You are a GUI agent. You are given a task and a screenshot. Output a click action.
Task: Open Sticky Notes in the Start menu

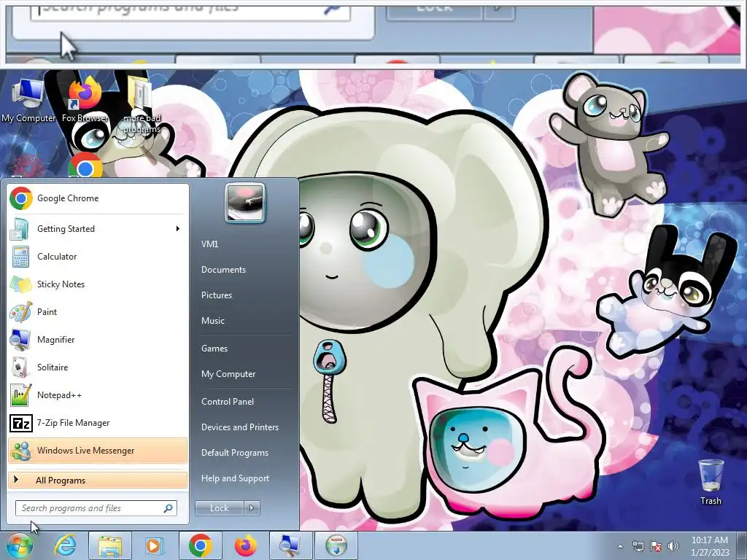(98, 284)
